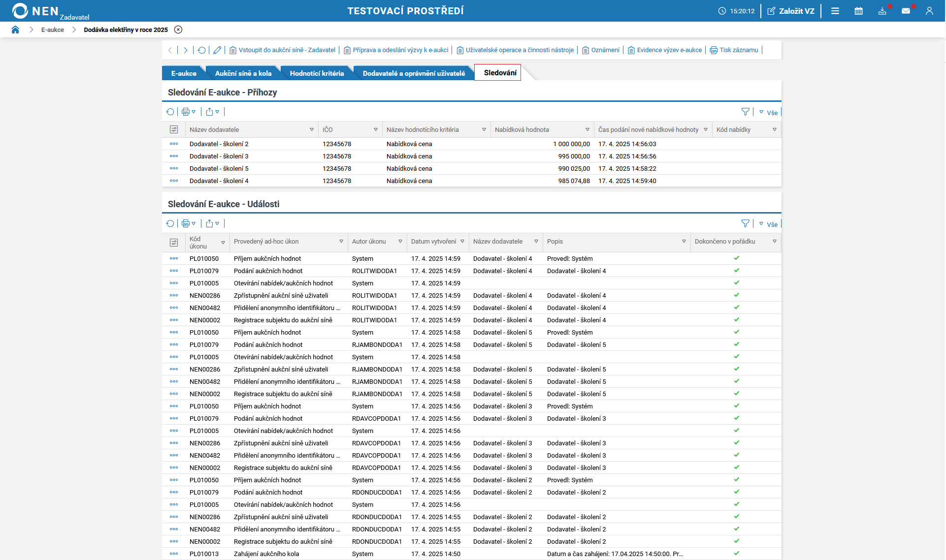Click the Založit VZ button
The image size is (946, 560).
pos(791,11)
